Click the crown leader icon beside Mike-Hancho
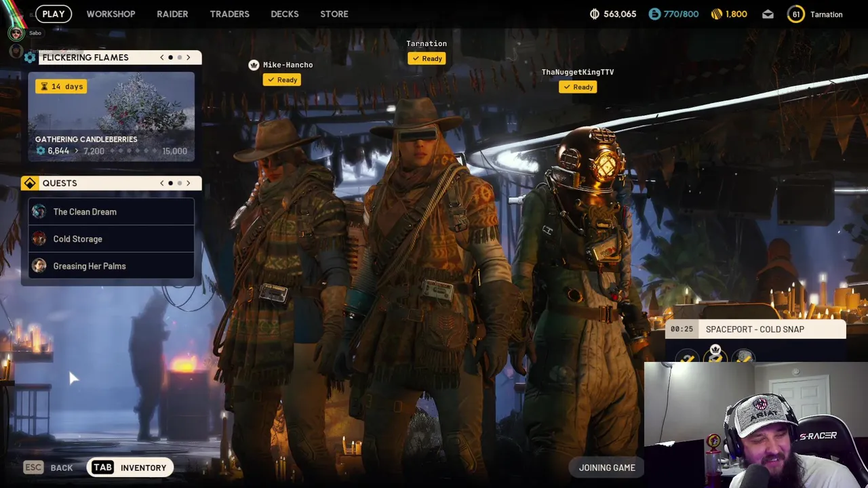The image size is (868, 488). point(254,65)
